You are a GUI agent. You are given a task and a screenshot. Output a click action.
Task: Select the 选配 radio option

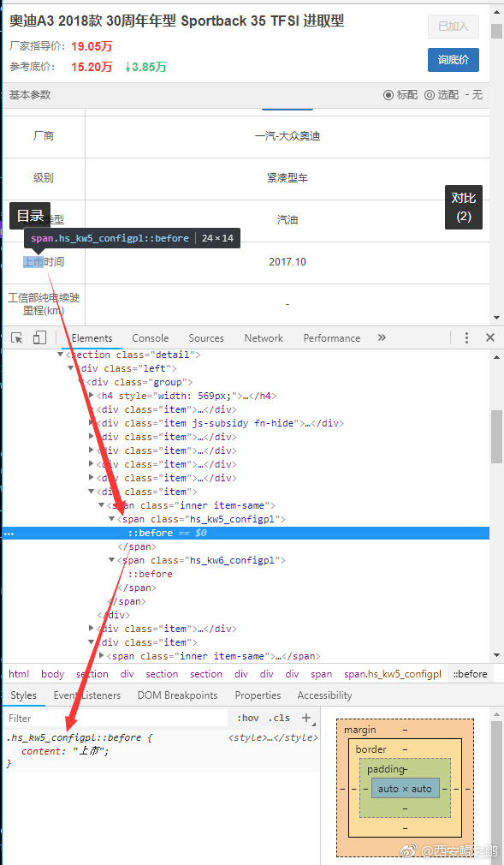pyautogui.click(x=442, y=95)
